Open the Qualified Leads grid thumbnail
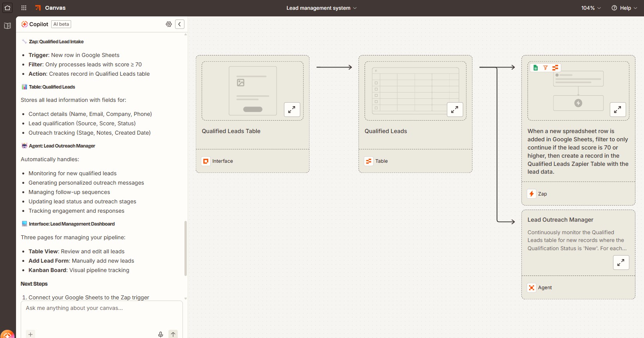 pos(415,91)
